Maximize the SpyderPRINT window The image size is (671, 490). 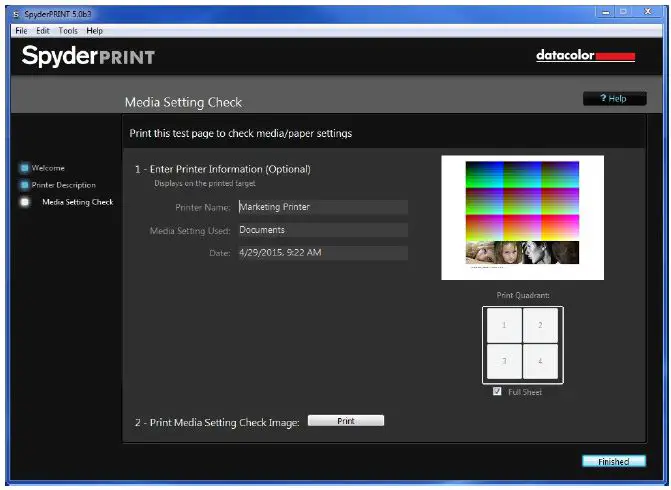(x=623, y=12)
